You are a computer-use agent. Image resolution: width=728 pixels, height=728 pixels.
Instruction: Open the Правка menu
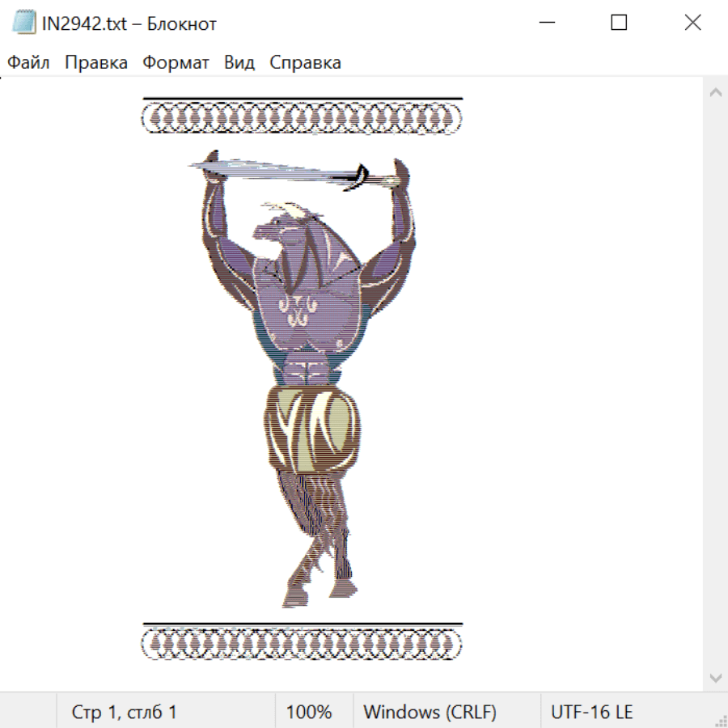[96, 63]
